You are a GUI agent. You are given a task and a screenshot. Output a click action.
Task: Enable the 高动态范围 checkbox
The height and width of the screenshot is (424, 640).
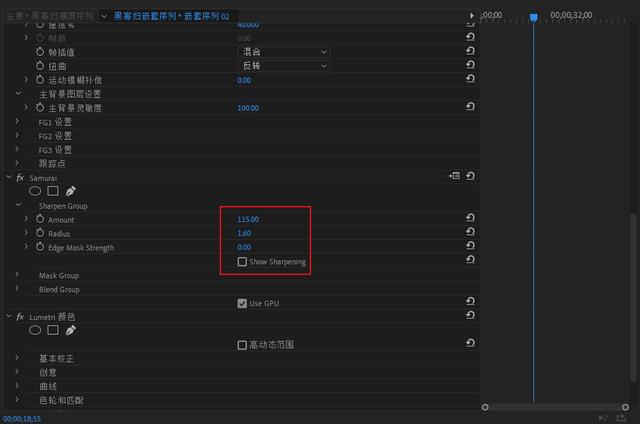pos(242,345)
